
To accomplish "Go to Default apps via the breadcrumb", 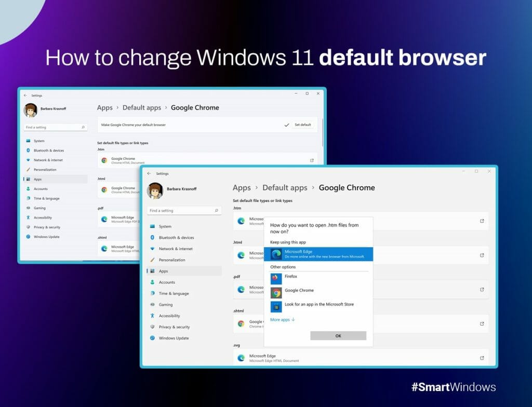I will (x=285, y=187).
